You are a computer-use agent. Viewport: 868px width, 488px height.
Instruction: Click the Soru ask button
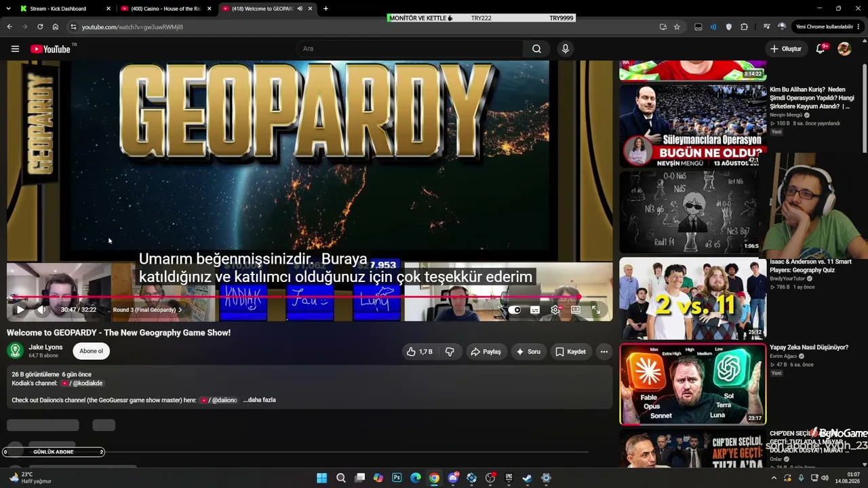[x=528, y=352]
